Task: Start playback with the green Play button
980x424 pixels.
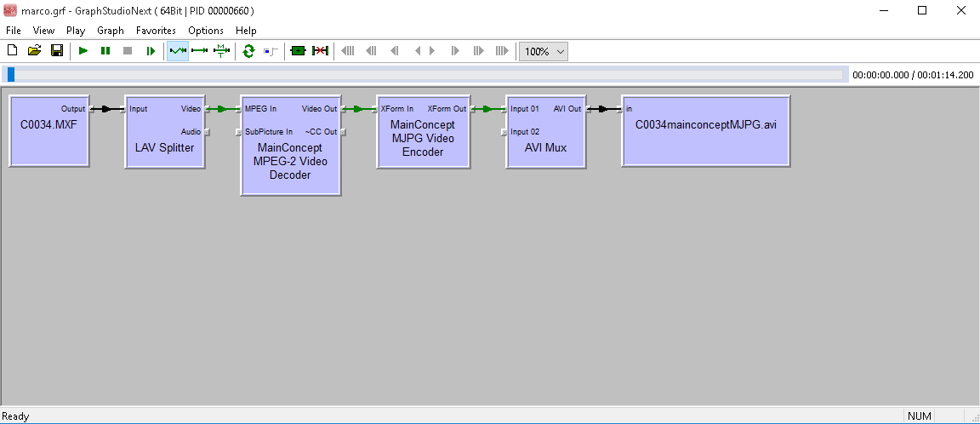Action: 83,51
